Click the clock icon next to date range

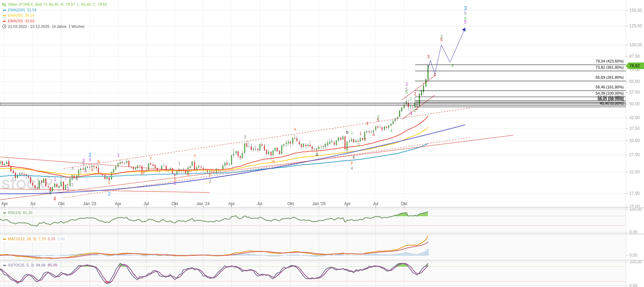(4, 27)
